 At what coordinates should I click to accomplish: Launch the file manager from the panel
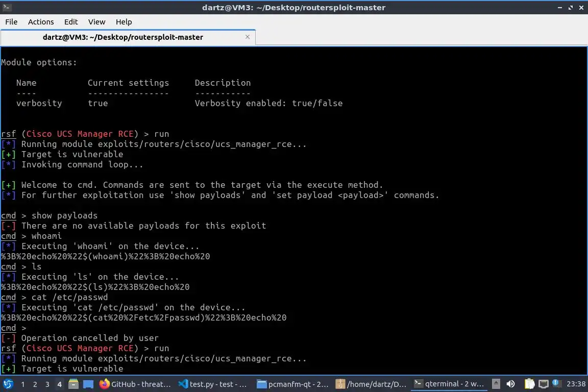click(73, 384)
